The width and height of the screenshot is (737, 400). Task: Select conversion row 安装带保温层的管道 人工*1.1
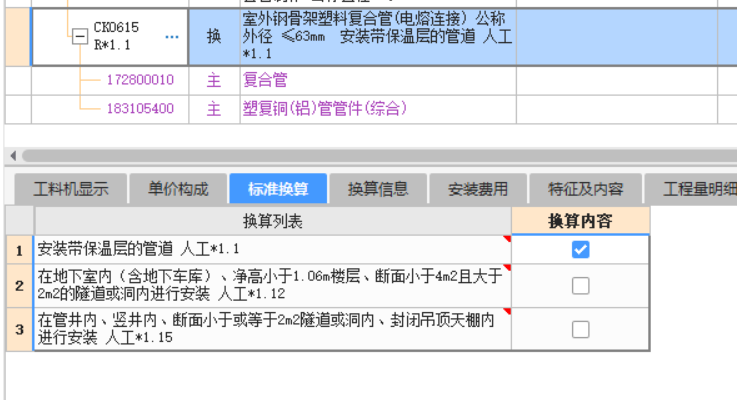[x=273, y=250]
